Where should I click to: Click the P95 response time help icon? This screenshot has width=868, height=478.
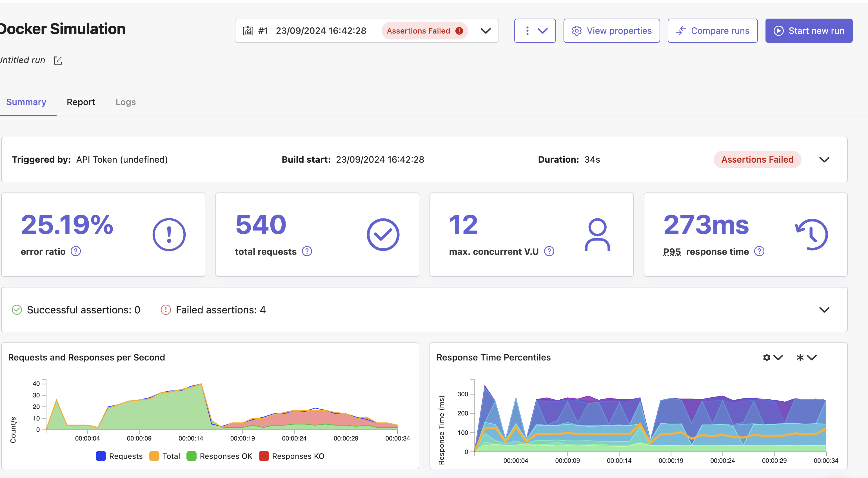[759, 251]
